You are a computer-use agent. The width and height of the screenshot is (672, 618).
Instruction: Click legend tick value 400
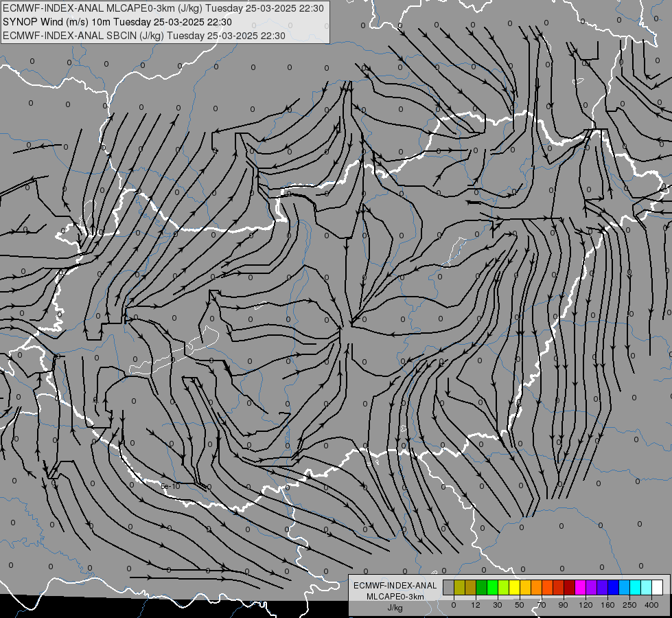coord(651,605)
